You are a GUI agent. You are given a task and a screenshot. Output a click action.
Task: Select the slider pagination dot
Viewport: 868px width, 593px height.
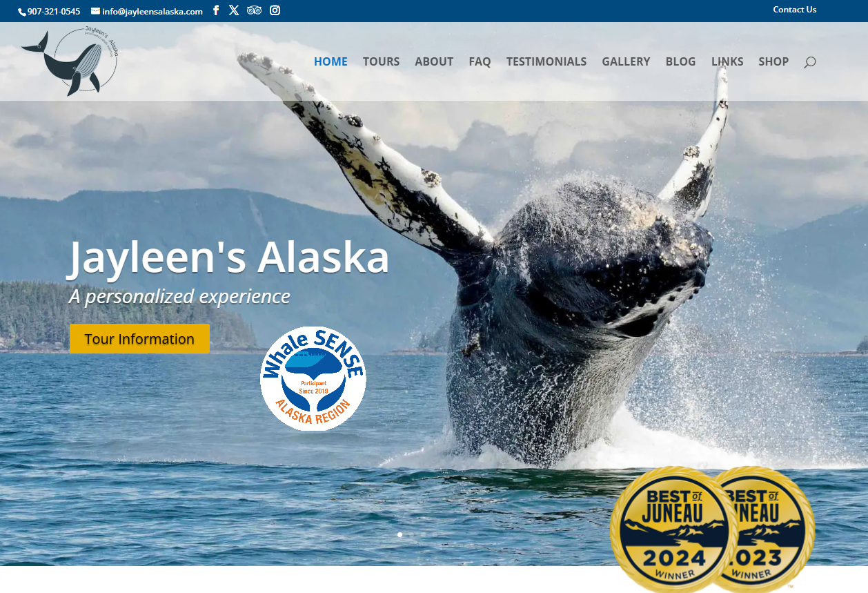tap(400, 534)
